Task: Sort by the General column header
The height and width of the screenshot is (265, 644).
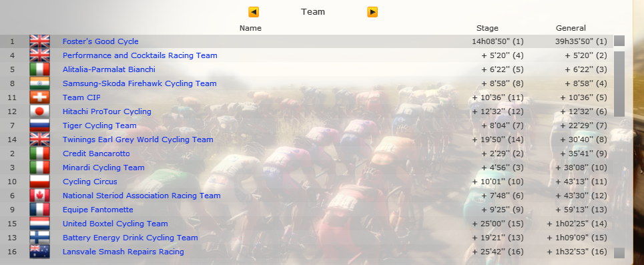Action: pyautogui.click(x=571, y=28)
